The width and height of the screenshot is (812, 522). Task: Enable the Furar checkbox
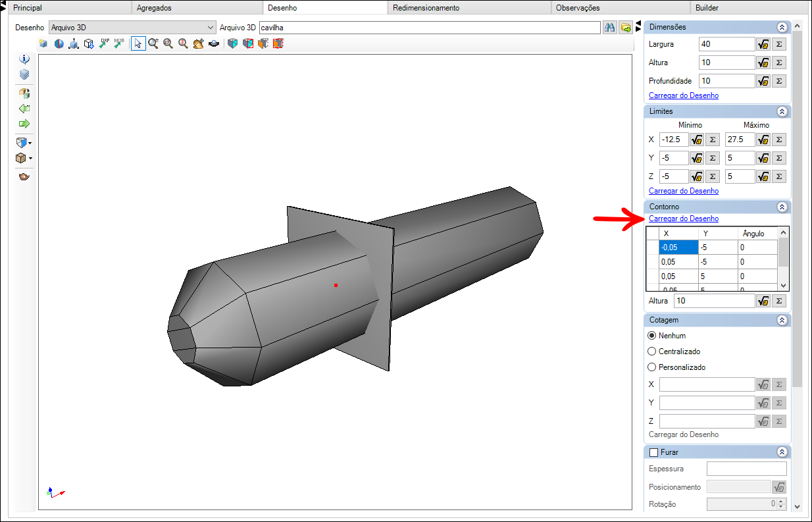pos(653,452)
